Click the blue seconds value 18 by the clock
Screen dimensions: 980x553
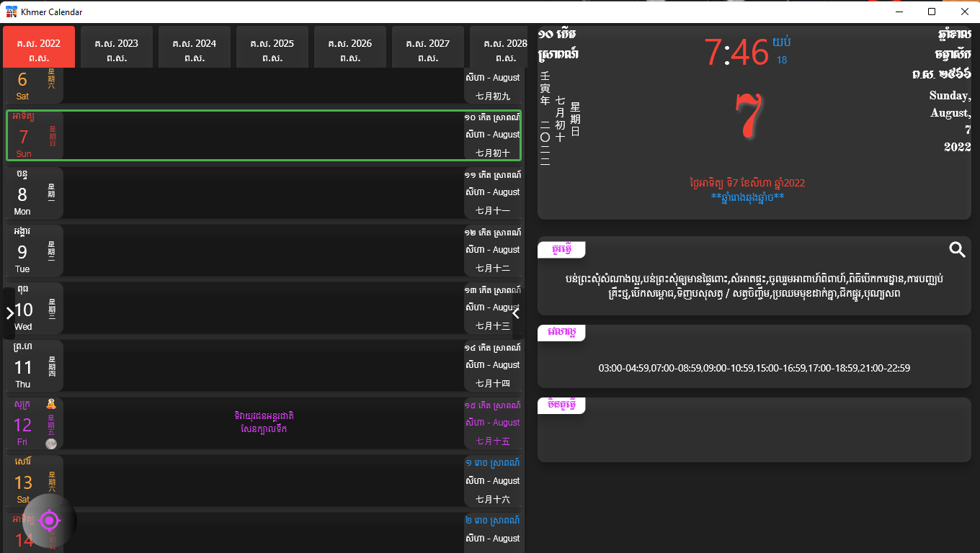782,60
